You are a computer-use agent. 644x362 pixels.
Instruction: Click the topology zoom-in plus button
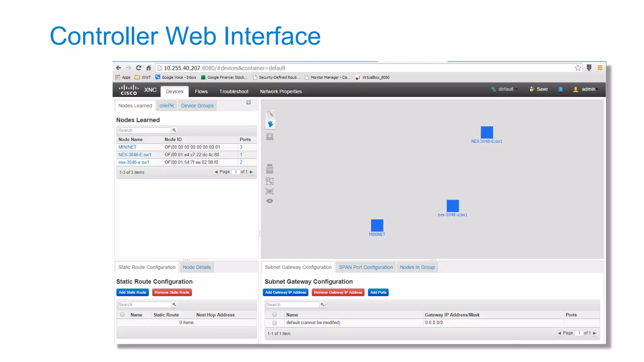[x=270, y=136]
